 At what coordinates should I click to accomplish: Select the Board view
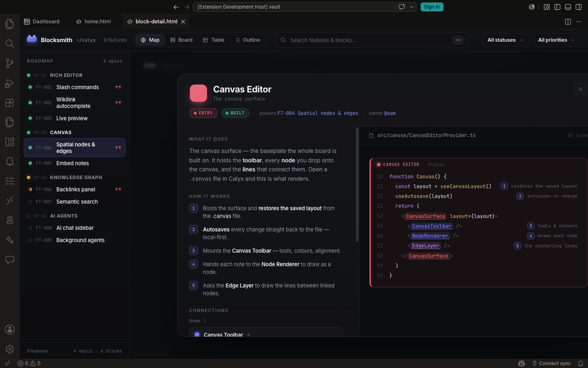[181, 40]
